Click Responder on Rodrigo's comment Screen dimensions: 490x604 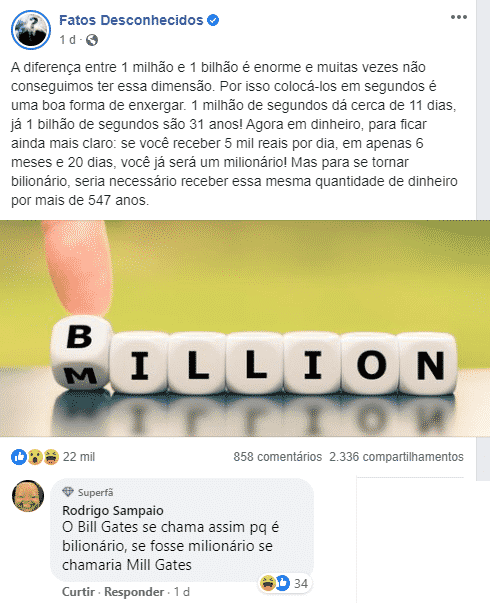pyautogui.click(x=134, y=592)
